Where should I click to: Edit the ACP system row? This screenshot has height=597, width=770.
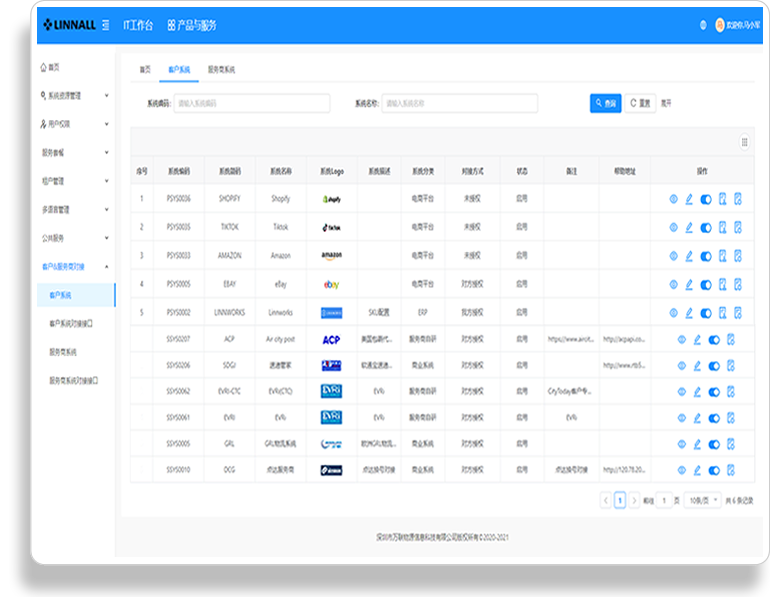click(x=697, y=339)
